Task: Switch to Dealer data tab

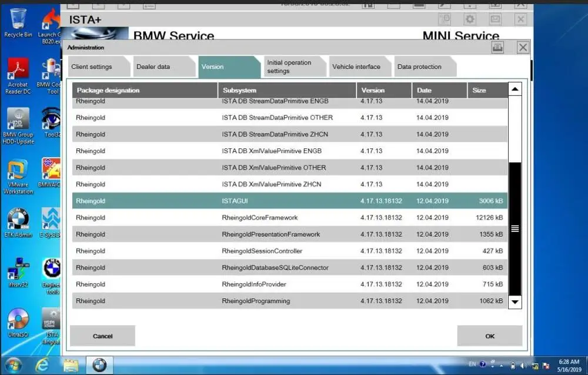Action: (163, 67)
